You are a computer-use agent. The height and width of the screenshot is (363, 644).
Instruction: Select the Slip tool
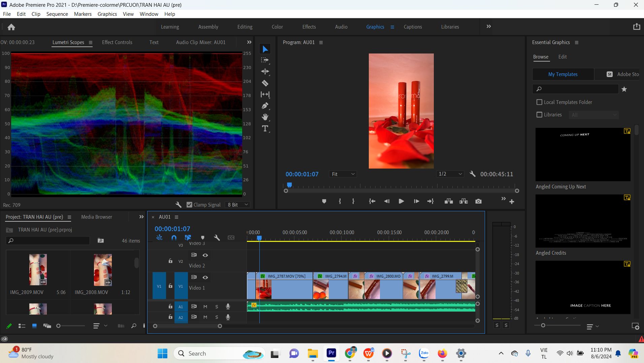265,95
